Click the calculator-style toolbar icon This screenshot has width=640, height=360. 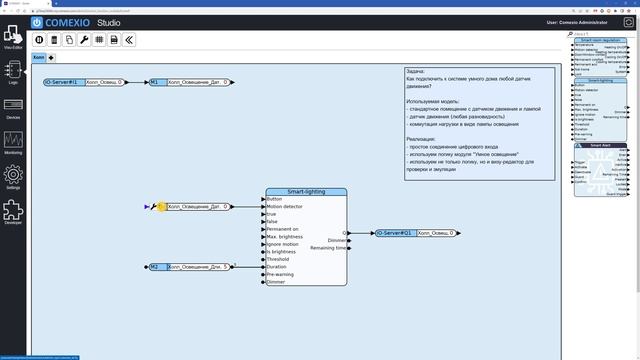54,40
